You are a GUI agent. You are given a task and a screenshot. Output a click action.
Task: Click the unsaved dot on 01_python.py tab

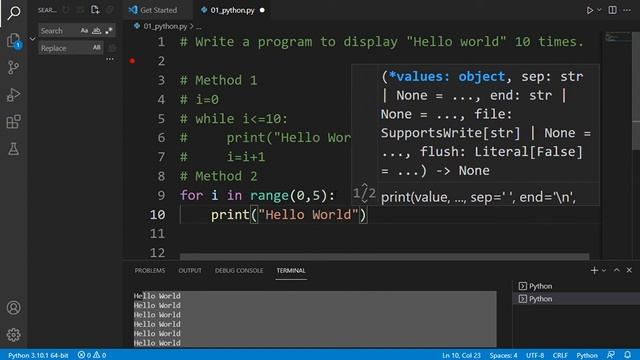click(262, 10)
